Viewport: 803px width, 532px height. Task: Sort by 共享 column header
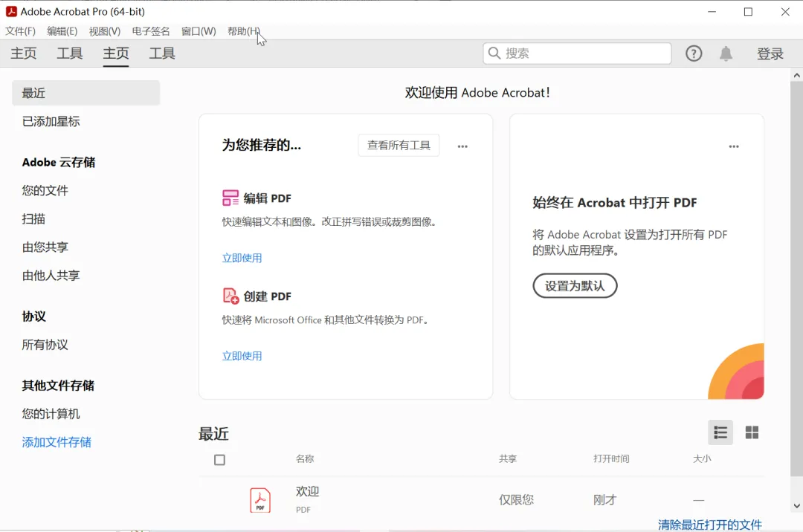point(508,459)
